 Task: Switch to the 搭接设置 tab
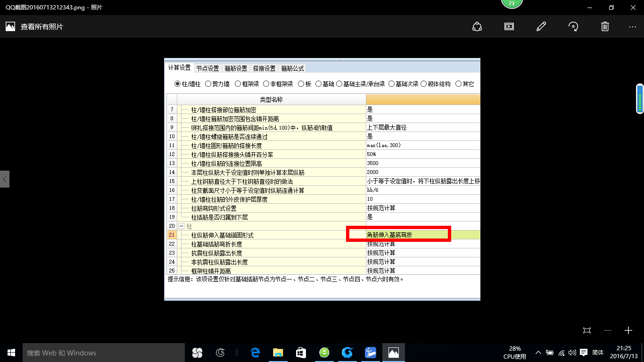click(264, 68)
